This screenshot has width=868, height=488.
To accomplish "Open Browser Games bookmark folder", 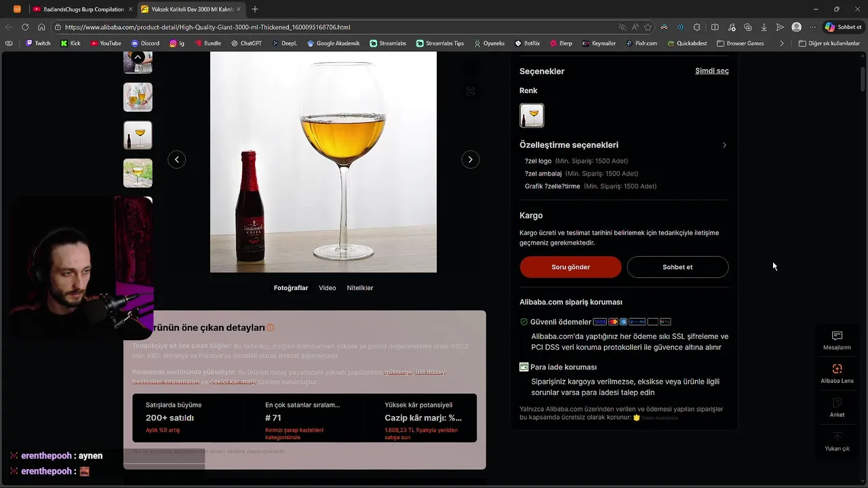I will coord(741,43).
